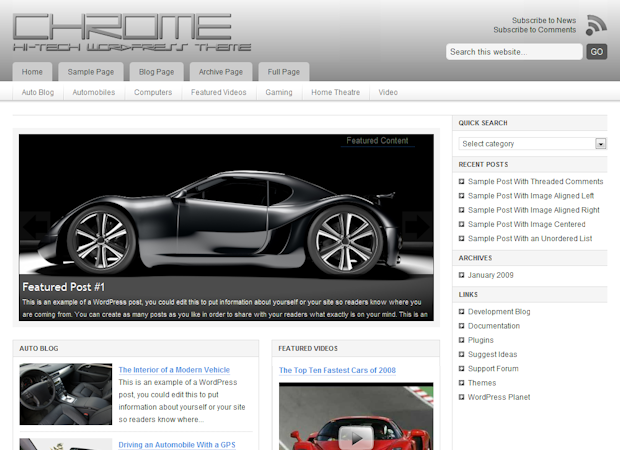
Task: Focus the Search this website field
Action: point(514,52)
